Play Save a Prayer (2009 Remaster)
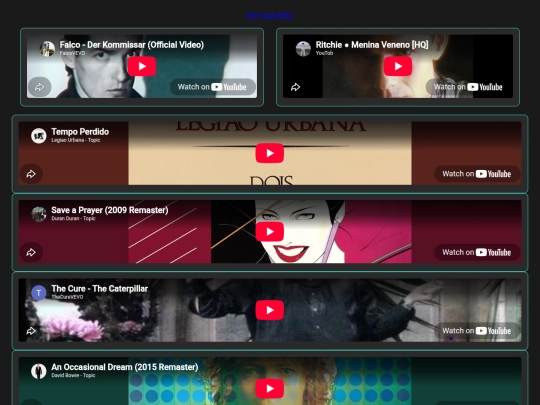 (x=270, y=231)
